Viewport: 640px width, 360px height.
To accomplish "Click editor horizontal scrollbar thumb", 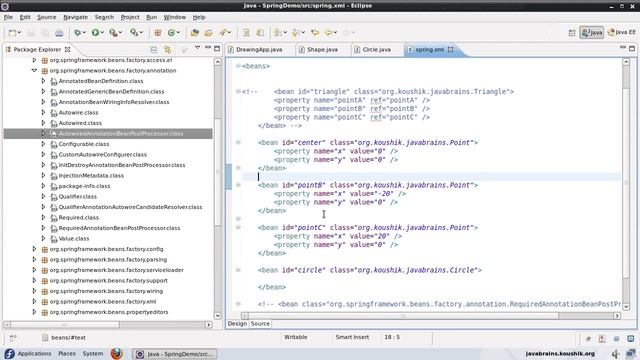I will pyautogui.click(x=403, y=316).
